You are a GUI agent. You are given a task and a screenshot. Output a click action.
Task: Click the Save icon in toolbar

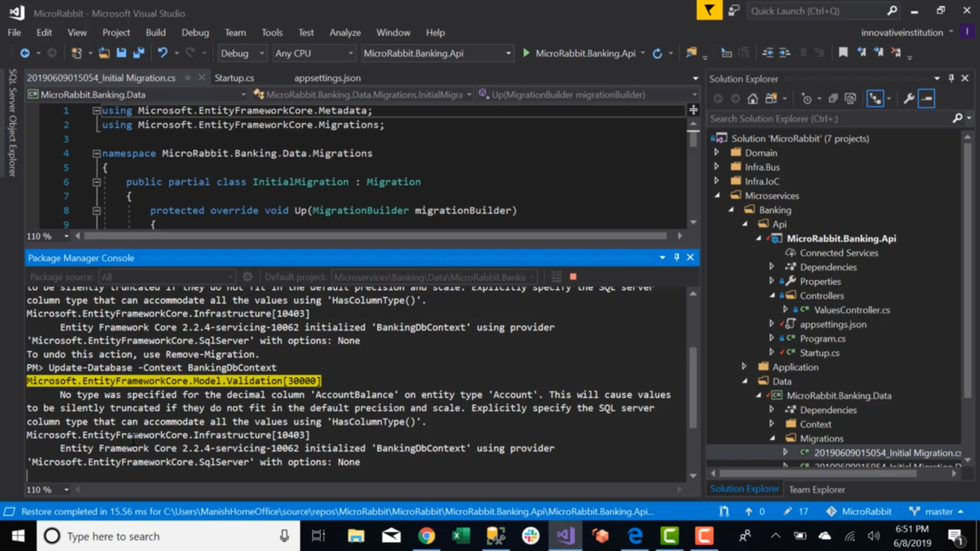point(121,53)
